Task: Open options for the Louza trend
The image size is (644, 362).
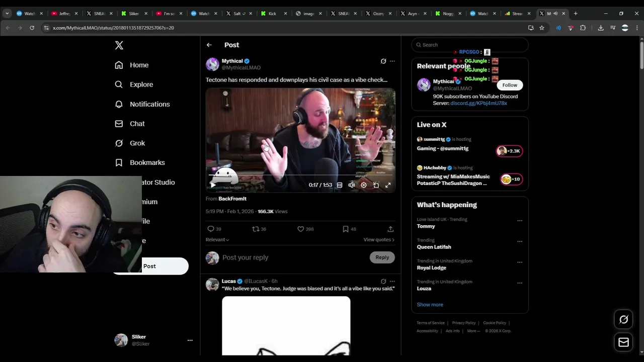Action: [x=520, y=283]
